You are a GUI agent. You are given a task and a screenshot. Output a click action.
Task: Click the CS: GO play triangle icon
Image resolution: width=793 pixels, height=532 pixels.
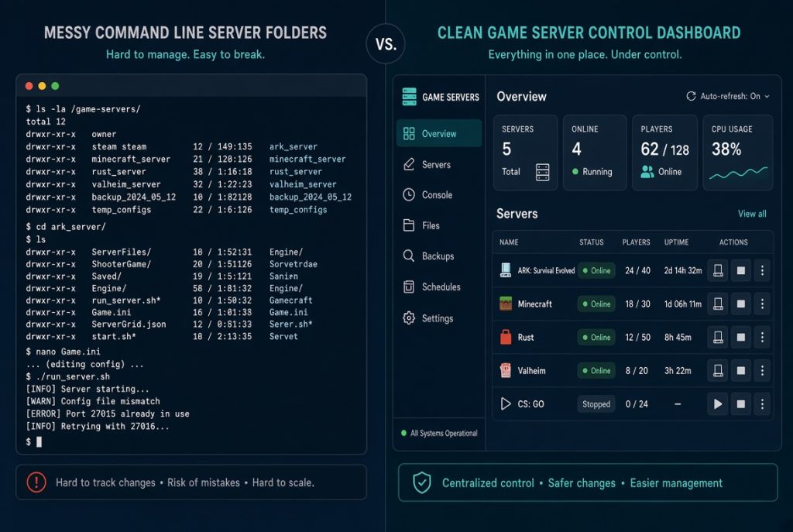pos(505,403)
